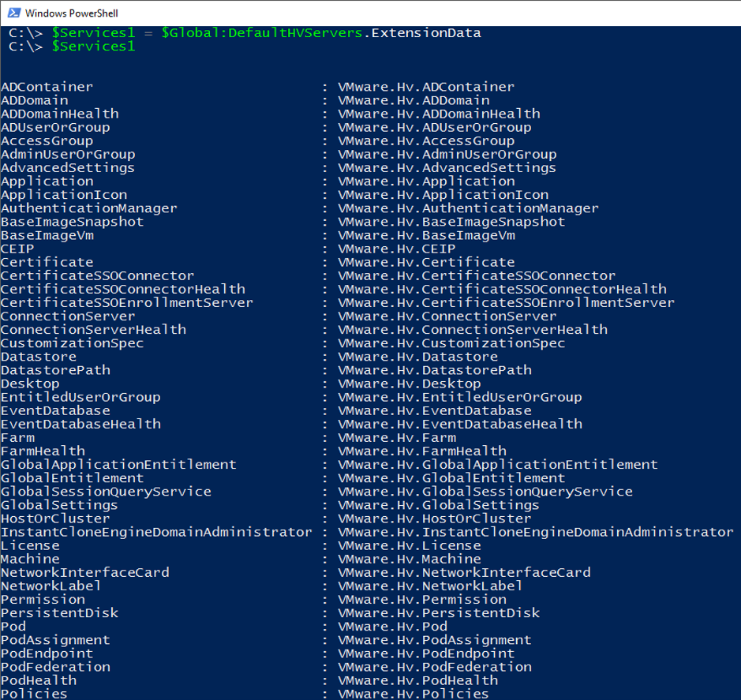Click the value 'VMware.Hv.EntitledUserOrGroup'
Screen dimensions: 741x700
(460, 398)
